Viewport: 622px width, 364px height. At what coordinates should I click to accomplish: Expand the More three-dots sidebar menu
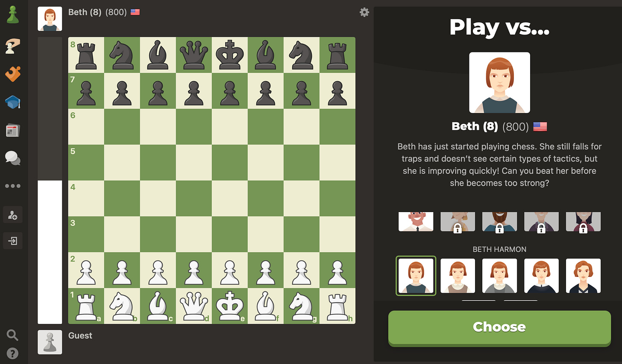[x=13, y=186]
